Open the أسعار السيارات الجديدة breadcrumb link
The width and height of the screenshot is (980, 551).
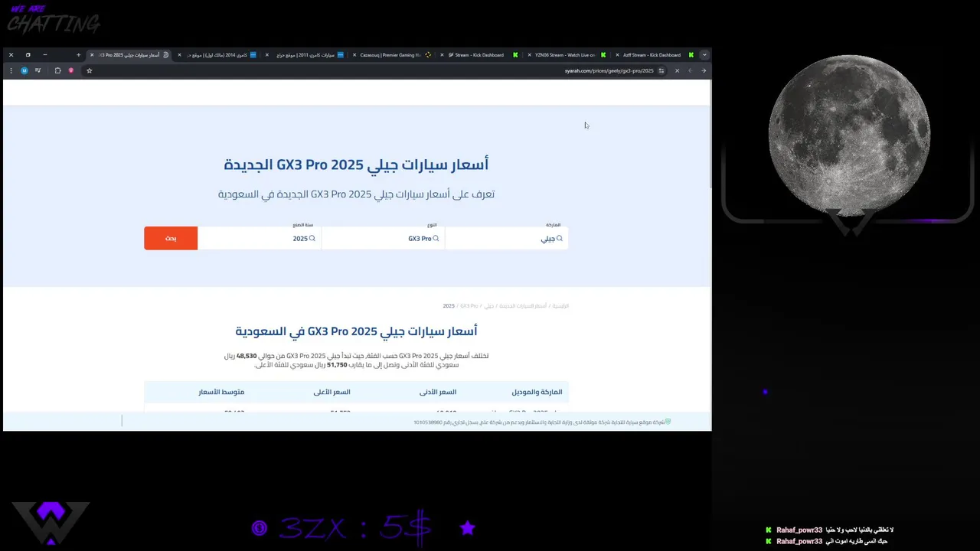(523, 306)
